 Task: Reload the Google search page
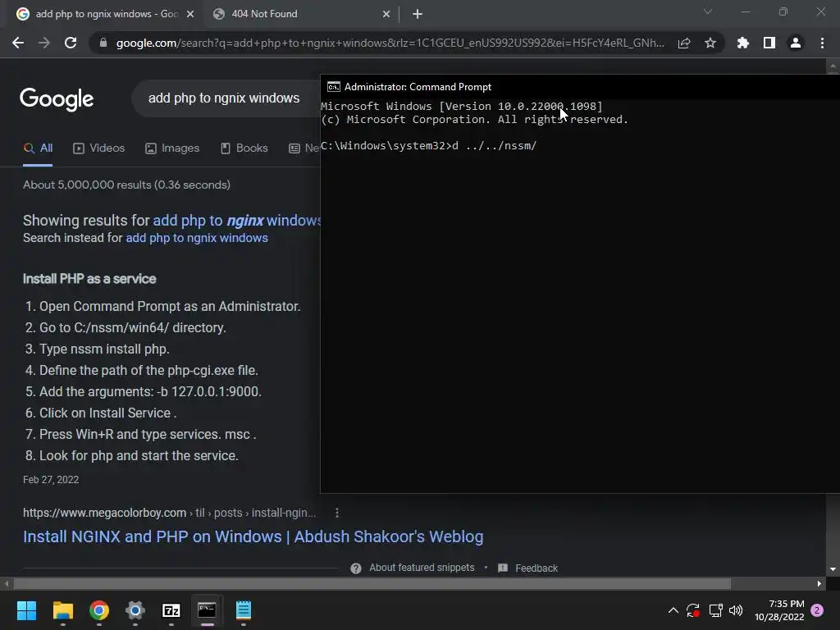71,43
